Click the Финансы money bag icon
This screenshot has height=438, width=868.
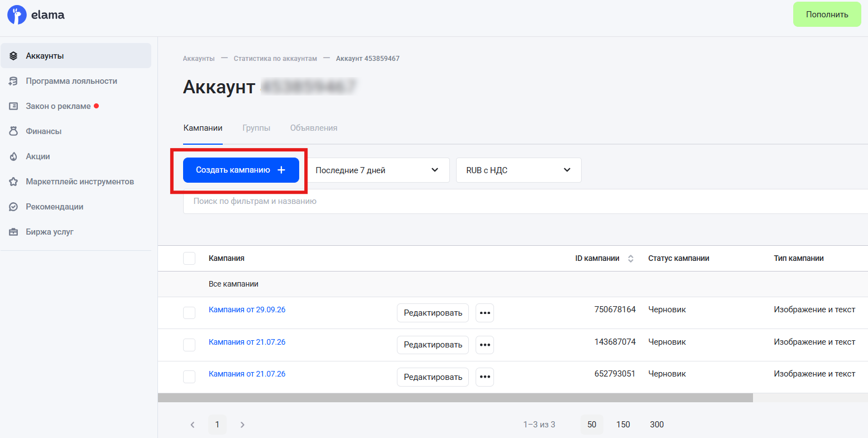coord(14,131)
